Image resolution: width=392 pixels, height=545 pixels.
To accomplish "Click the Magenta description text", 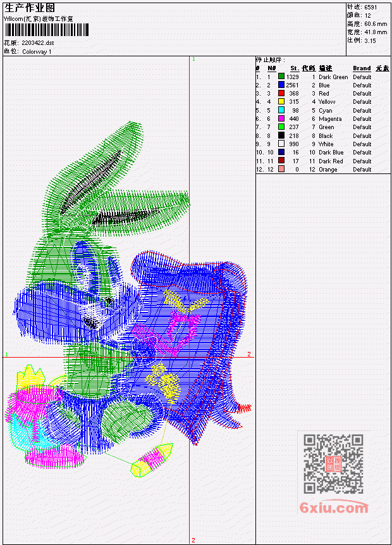I will pos(330,119).
